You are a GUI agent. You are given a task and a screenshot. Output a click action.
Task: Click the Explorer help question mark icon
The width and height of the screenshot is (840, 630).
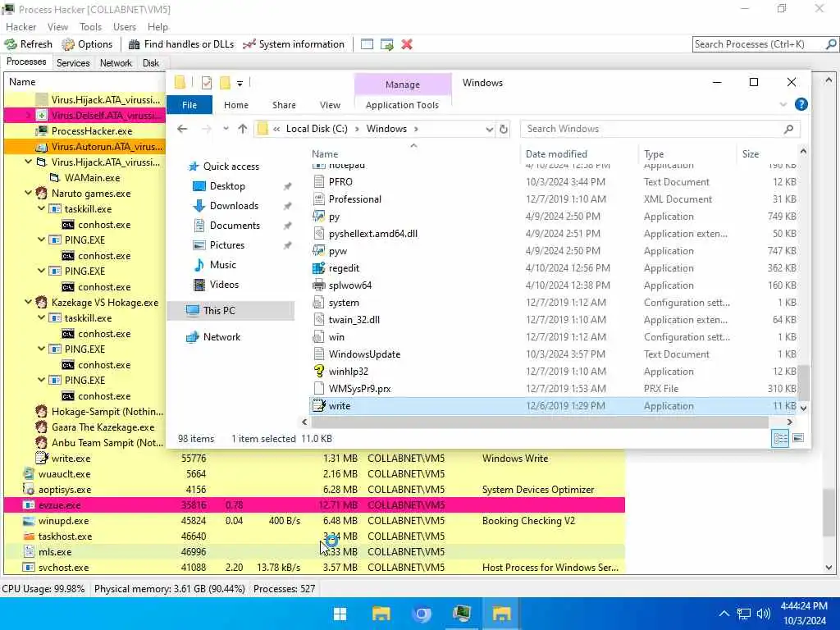(801, 104)
